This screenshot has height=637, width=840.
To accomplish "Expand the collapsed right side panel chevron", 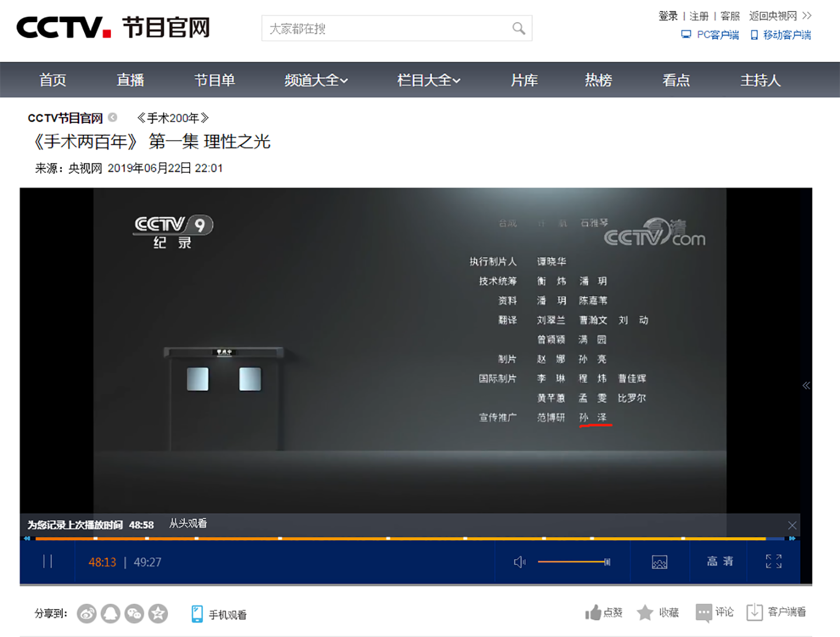I will point(806,385).
